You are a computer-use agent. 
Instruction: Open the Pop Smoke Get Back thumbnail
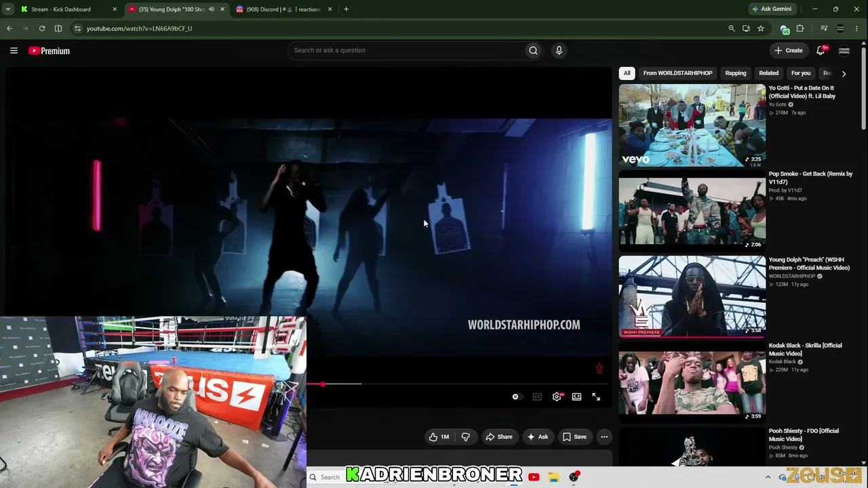click(692, 211)
